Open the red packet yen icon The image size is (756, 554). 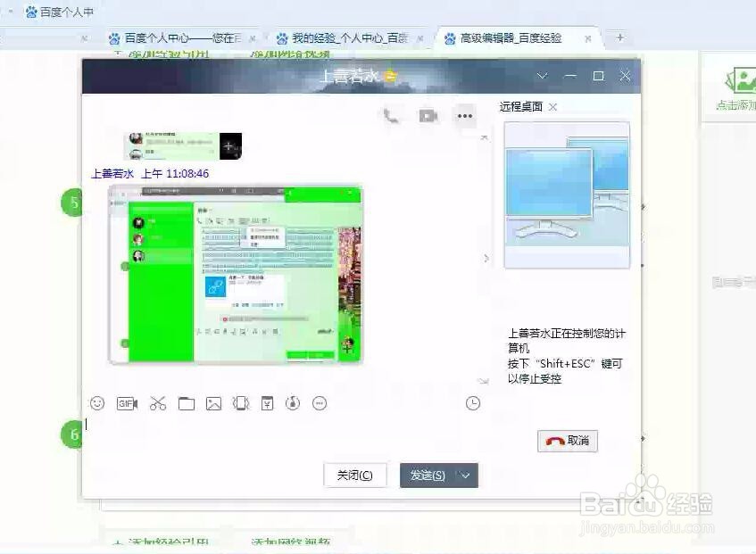267,403
